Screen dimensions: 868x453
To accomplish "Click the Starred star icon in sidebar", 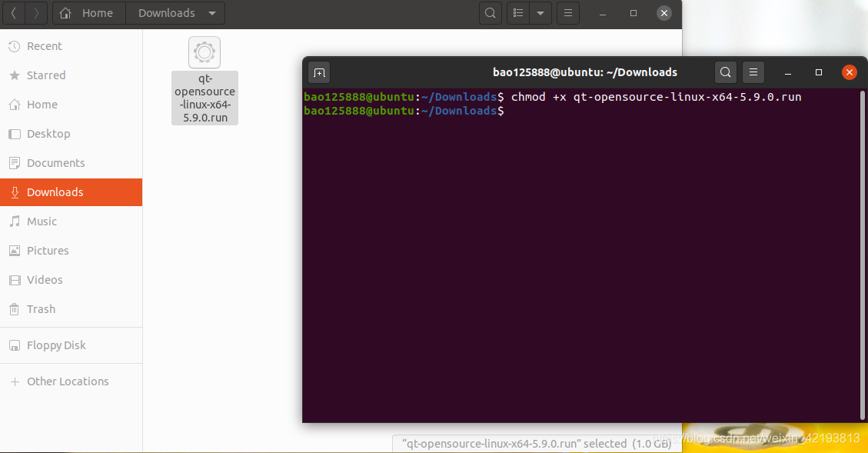I will (15, 75).
